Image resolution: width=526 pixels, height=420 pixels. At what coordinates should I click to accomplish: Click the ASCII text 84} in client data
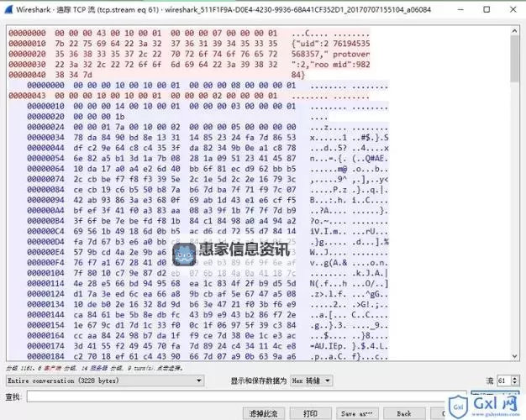click(x=298, y=75)
